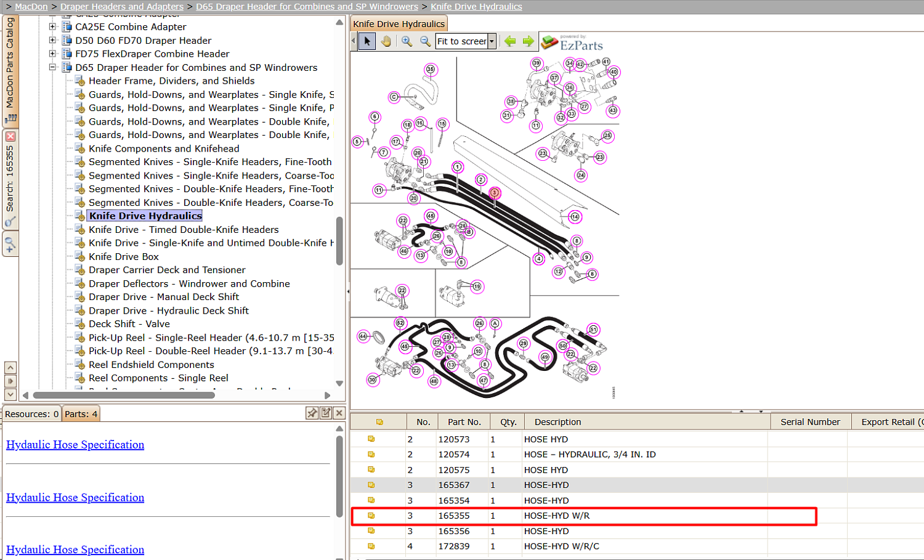Viewport: 924px width, 560px height.
Task: Sort by the Description column header
Action: tap(647, 422)
